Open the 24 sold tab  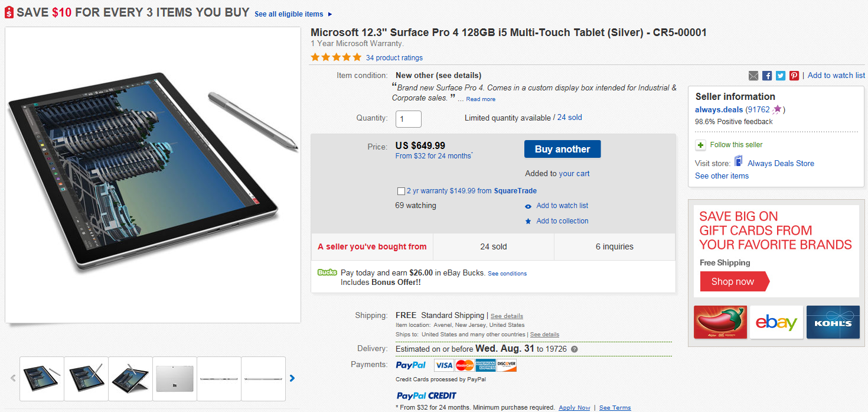[x=493, y=246]
